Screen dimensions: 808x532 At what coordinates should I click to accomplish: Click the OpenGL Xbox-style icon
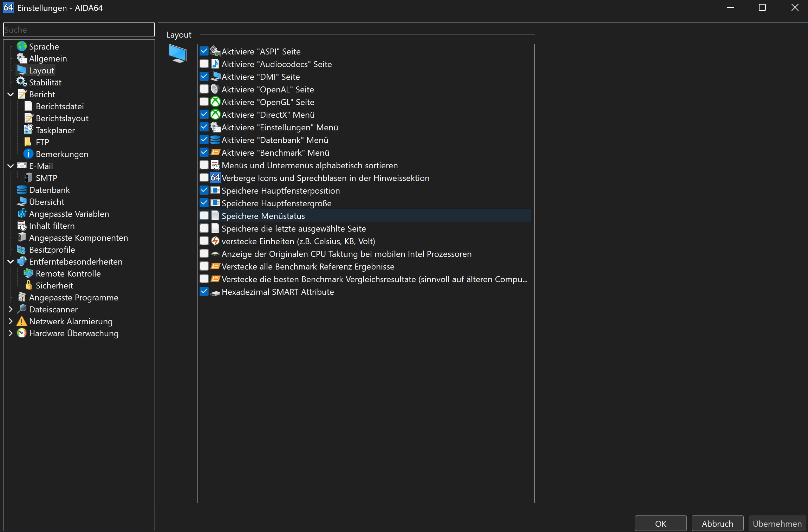(x=215, y=102)
